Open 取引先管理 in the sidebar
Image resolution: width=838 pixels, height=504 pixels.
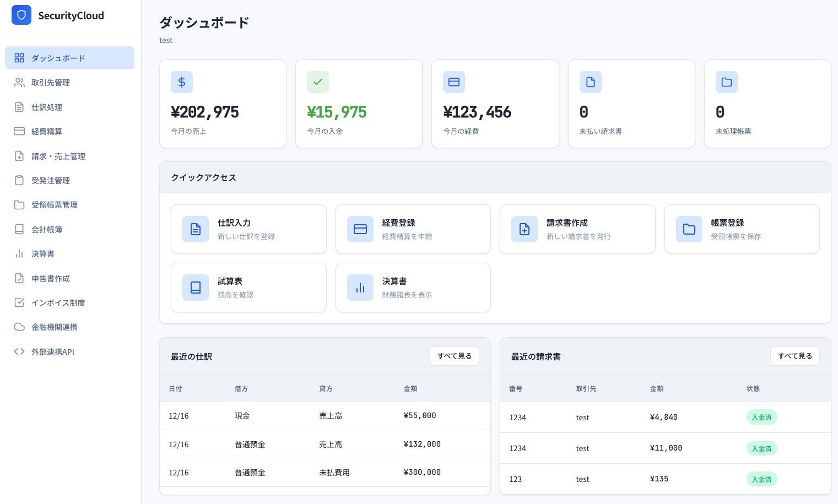51,83
